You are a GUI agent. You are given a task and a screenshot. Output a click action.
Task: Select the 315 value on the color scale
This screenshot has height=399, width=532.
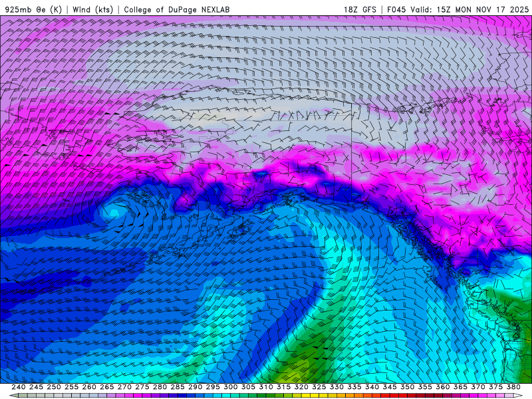(x=283, y=387)
